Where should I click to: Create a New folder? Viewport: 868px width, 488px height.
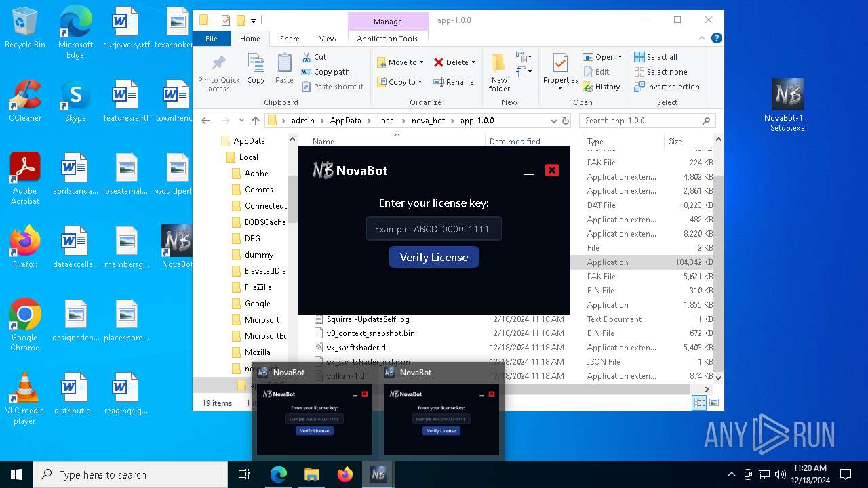point(499,73)
